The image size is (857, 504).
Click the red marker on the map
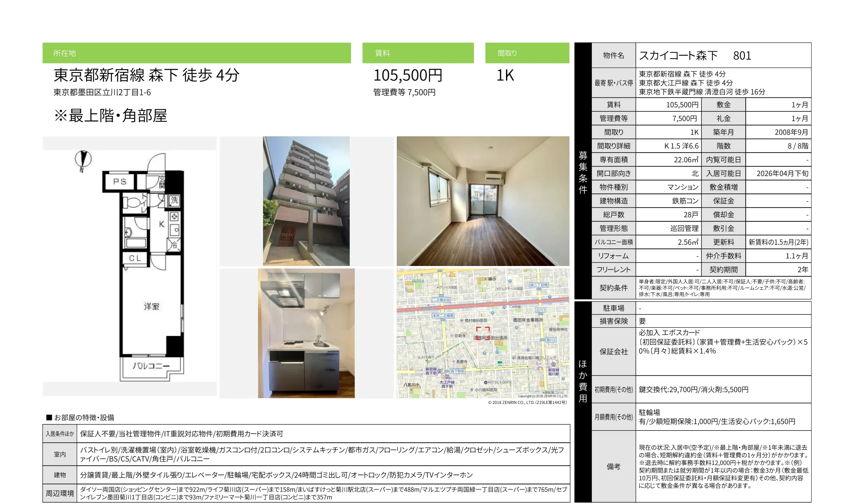[483, 333]
